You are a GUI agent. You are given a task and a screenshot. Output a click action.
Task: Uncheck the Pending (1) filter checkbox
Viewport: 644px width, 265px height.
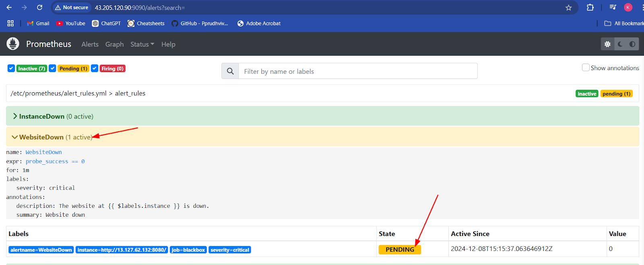pos(52,68)
